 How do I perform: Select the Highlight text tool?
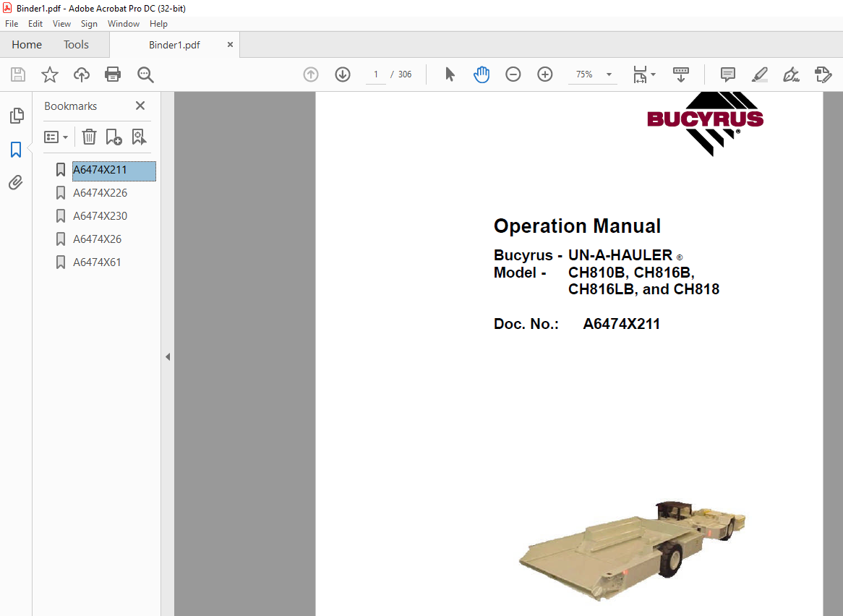tap(759, 74)
